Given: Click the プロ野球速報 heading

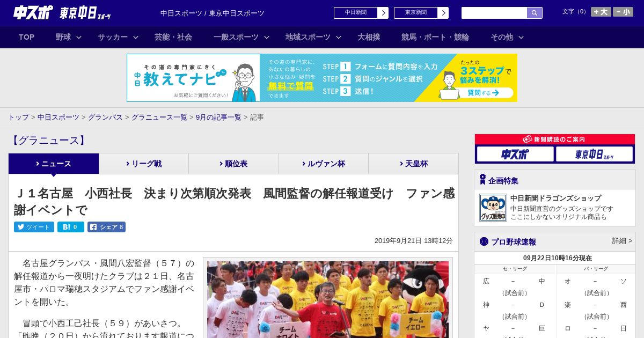Looking at the screenshot, I should 514,242.
